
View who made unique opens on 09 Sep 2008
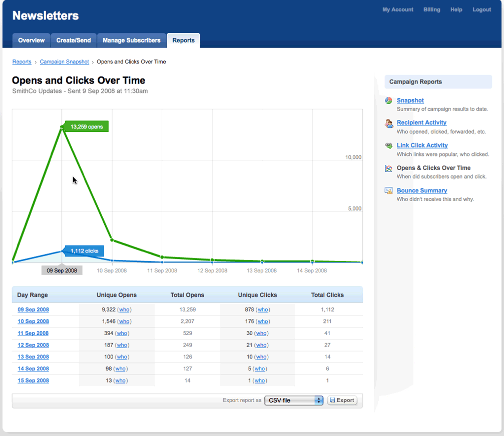[124, 309]
